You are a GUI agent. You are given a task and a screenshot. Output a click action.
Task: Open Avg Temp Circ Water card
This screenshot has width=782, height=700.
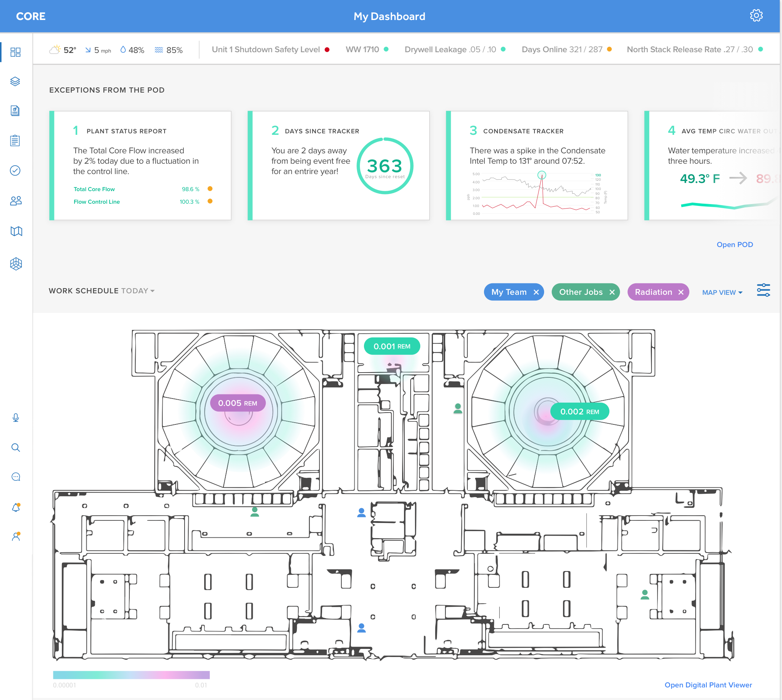pos(713,166)
